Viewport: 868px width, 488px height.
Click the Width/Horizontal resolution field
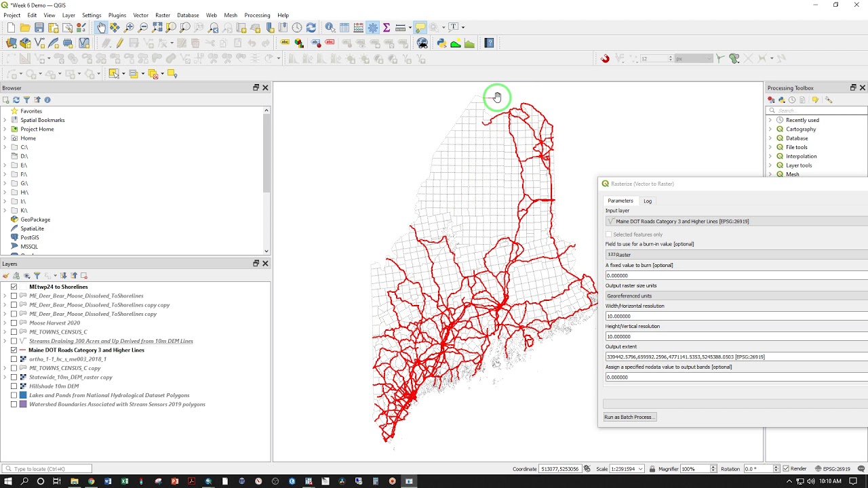pos(736,317)
